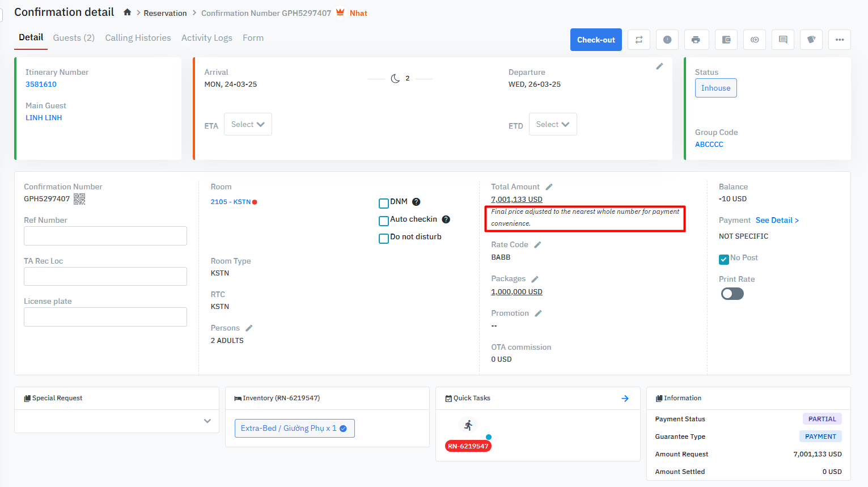Click the home icon in breadcrumb

(128, 12)
